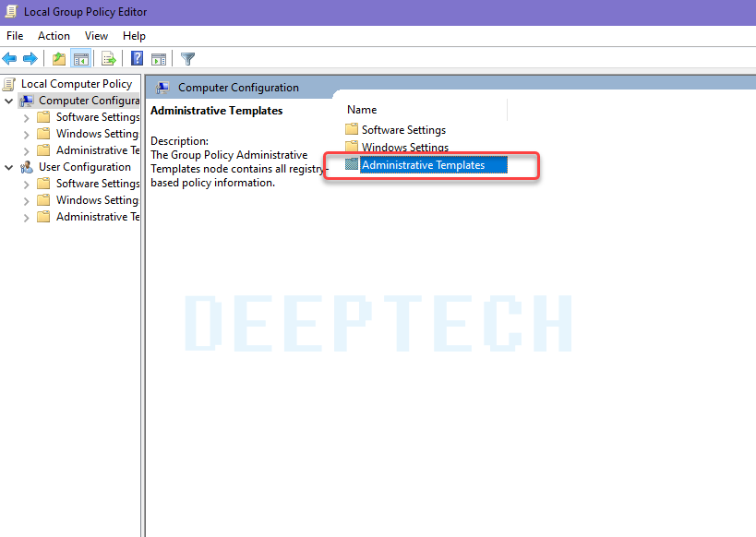Select Administrative Templates label under User Configuration in the tree
Screen dimensions: 756x537
(x=98, y=217)
